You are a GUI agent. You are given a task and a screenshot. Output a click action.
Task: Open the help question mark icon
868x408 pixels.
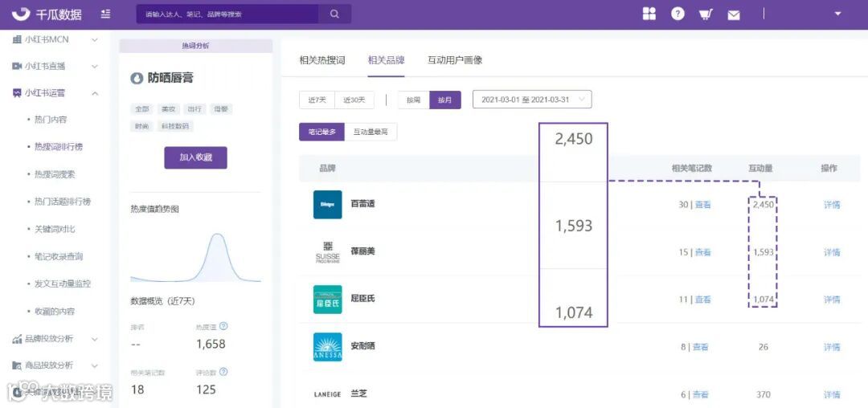coord(678,14)
